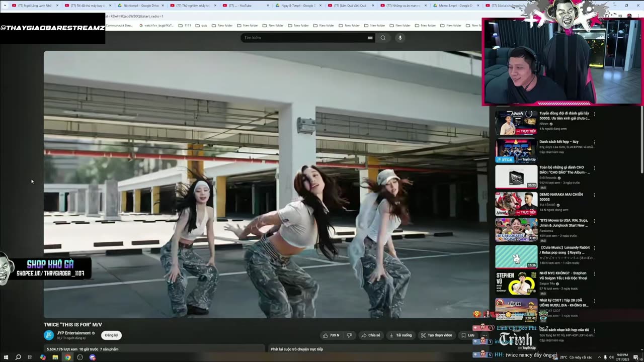Open the 'quiz' bookmark folder
The image size is (644, 362).
click(x=201, y=25)
